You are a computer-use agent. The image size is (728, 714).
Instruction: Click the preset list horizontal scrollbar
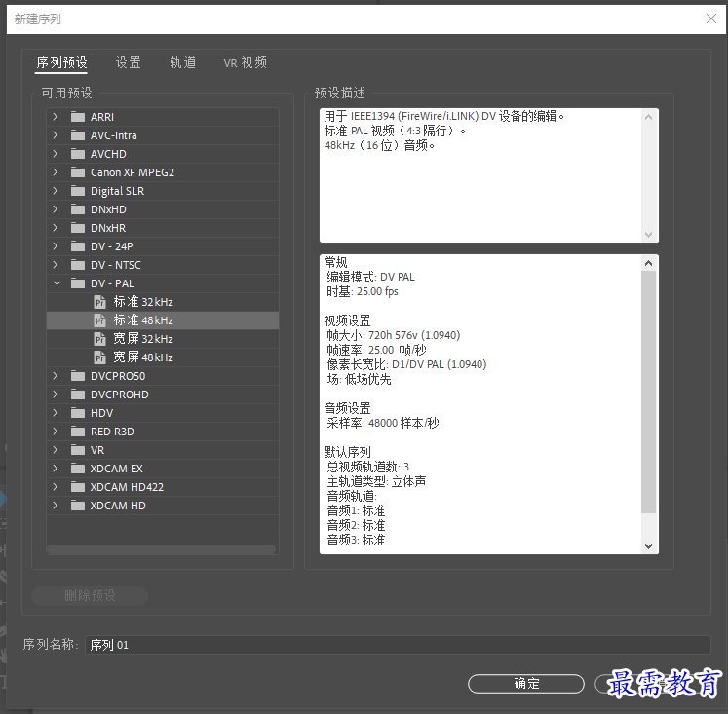[161, 549]
